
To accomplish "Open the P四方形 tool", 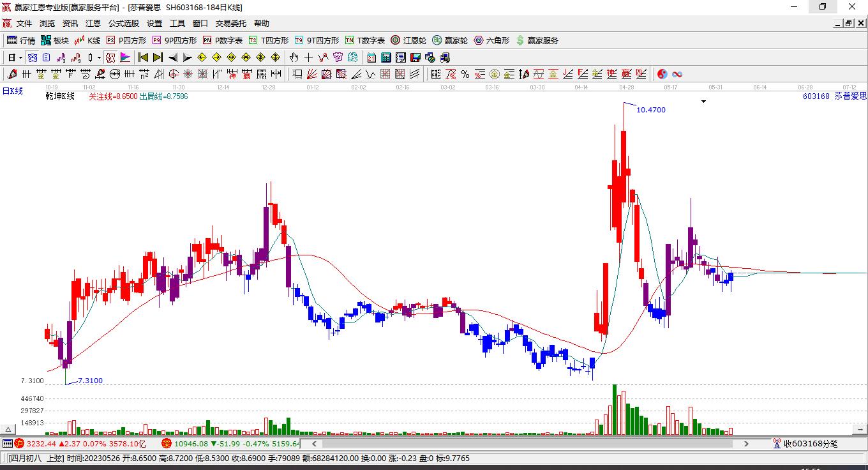I will (x=126, y=40).
